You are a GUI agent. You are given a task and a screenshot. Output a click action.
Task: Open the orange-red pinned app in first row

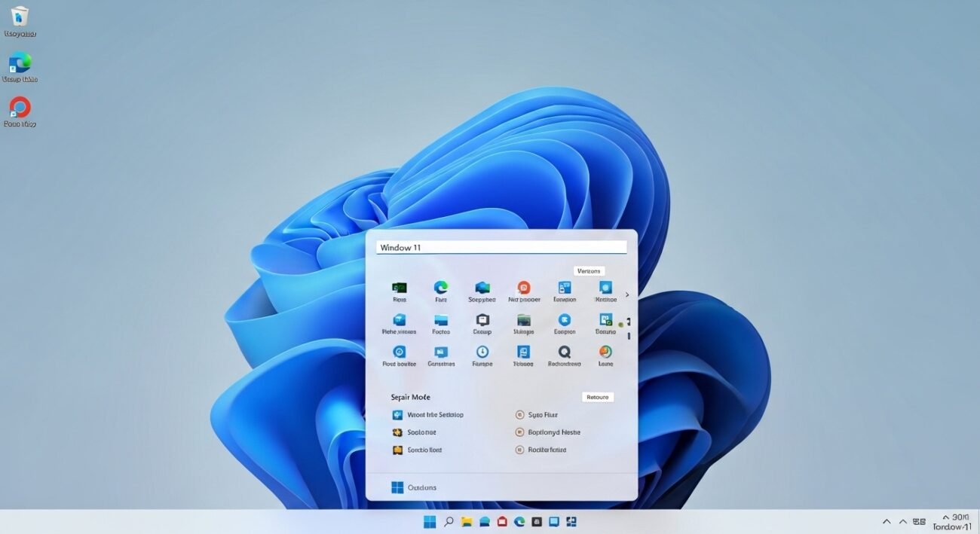[x=523, y=288]
